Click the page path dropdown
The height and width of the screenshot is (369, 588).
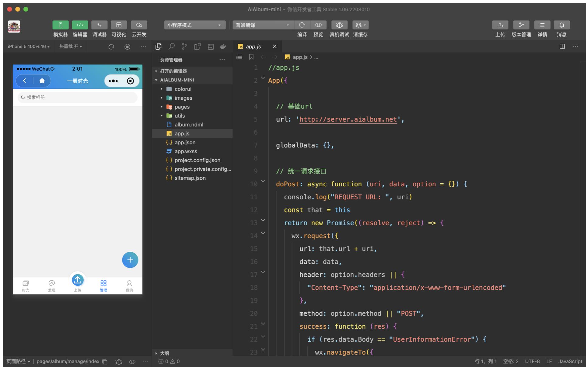(18, 361)
